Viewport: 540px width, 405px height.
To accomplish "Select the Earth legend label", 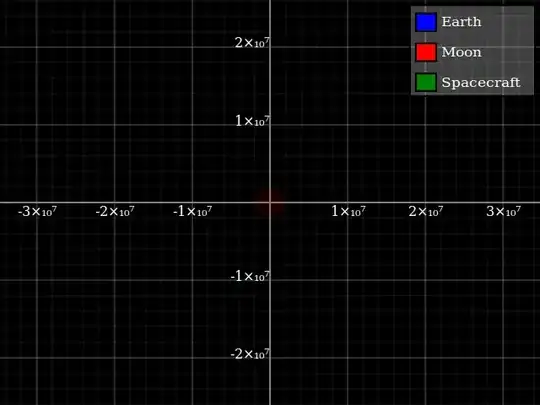I will click(461, 22).
